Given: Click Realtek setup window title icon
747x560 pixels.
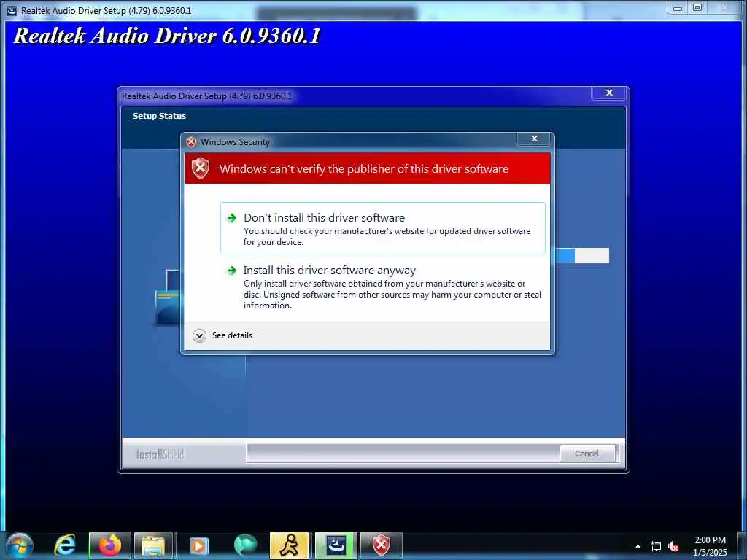Looking at the screenshot, I should 12,10.
